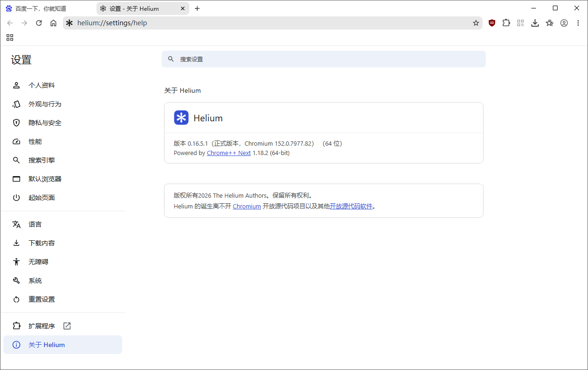Open 系统 settings section

coord(62,281)
